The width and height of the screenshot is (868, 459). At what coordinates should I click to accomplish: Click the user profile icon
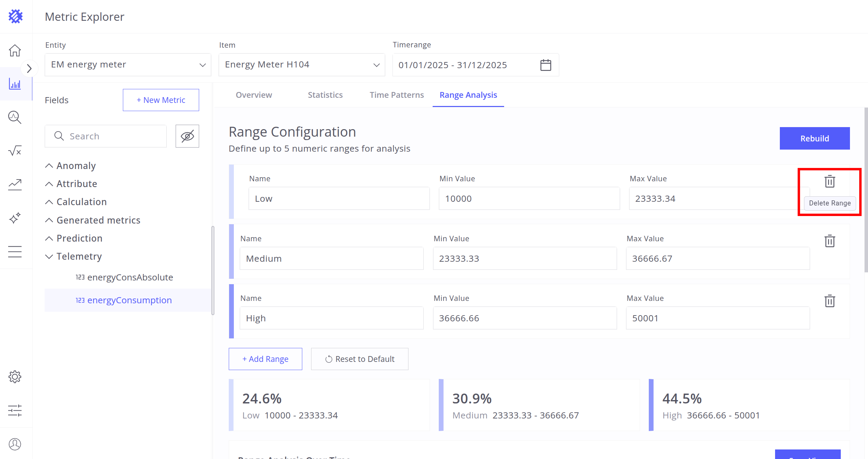[15, 444]
